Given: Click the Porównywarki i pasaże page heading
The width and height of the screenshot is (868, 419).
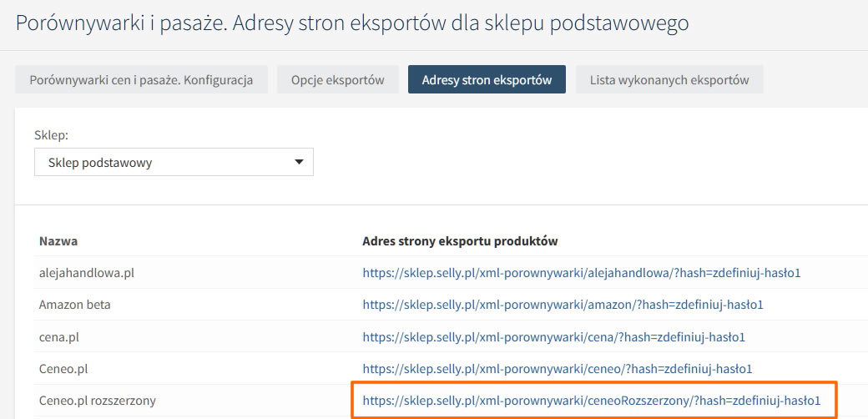Looking at the screenshot, I should click(352, 23).
